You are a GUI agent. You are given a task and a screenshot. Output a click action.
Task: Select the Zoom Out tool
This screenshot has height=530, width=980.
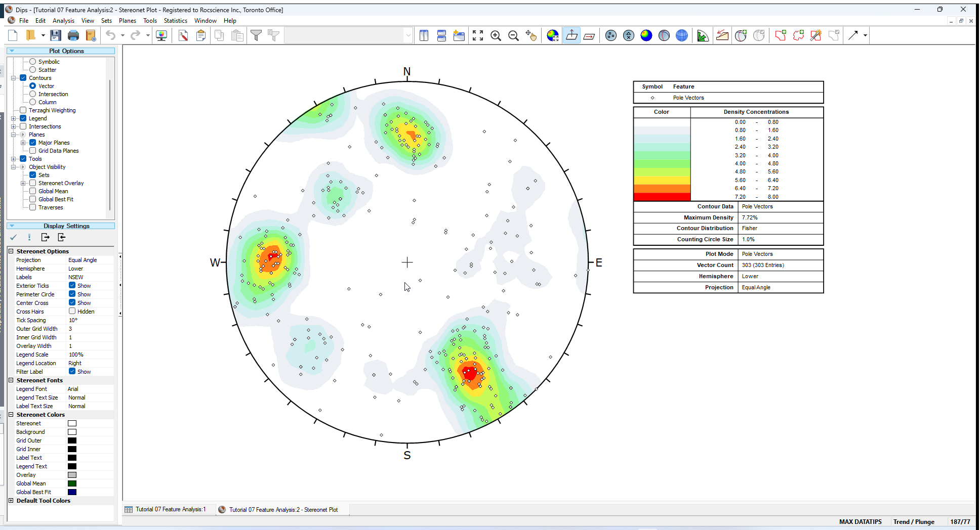coord(514,35)
